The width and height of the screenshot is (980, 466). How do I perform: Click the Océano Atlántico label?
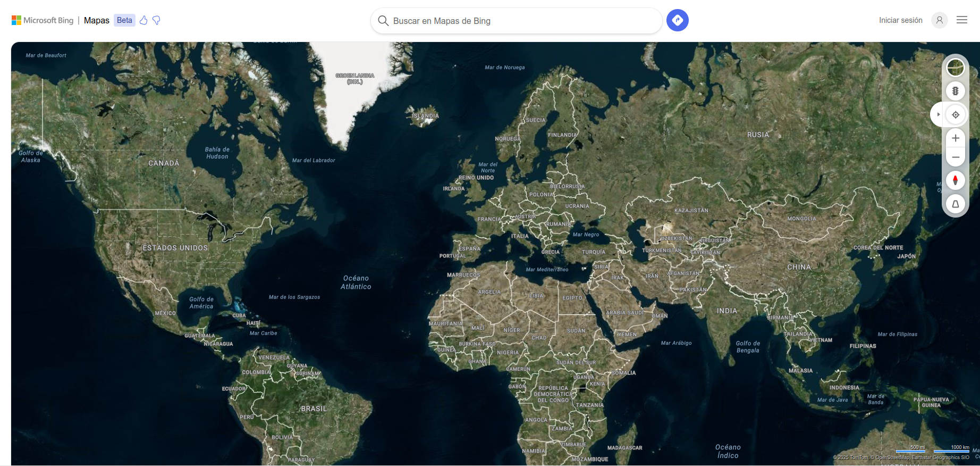[x=356, y=282]
